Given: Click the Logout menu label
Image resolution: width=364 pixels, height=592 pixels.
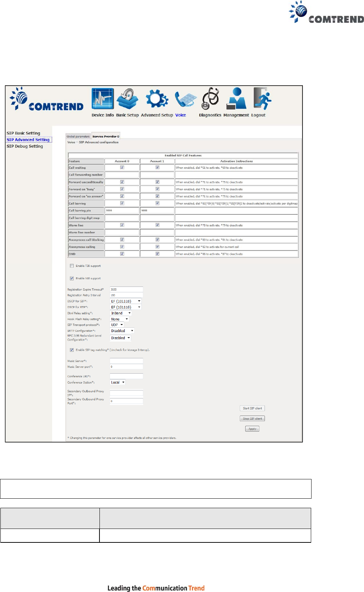Looking at the screenshot, I should point(258,115).
